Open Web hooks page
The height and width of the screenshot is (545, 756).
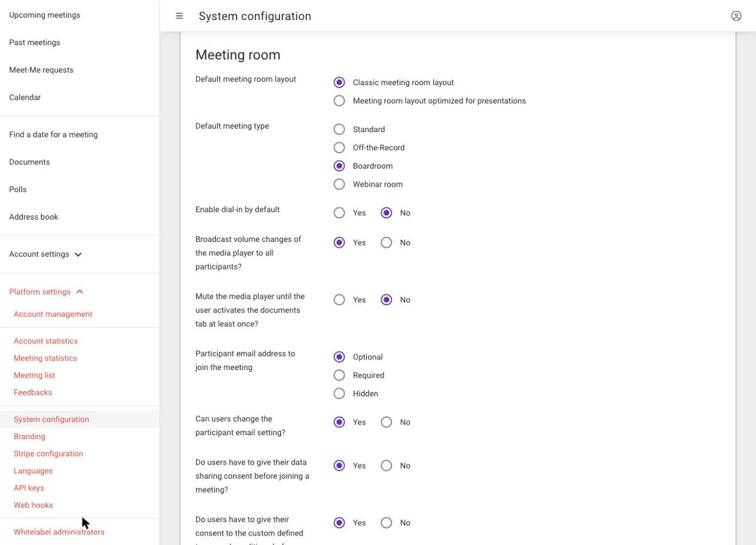(33, 505)
